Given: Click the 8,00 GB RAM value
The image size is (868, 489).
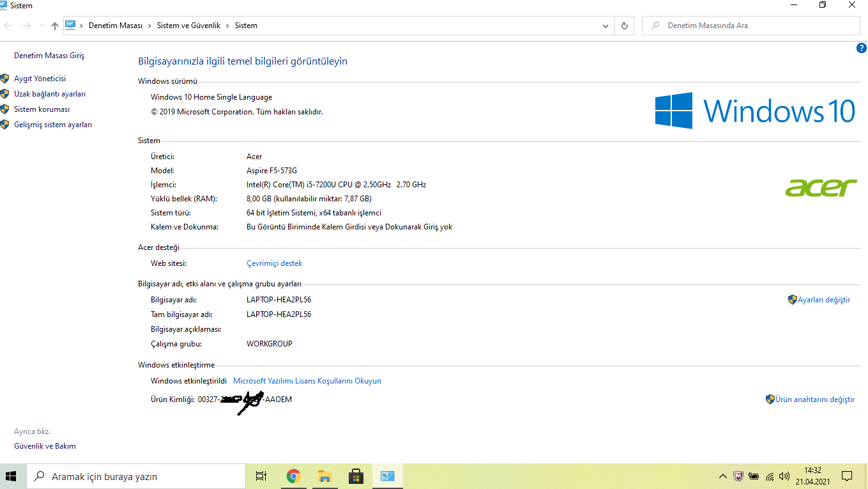Looking at the screenshot, I should click(x=309, y=199).
